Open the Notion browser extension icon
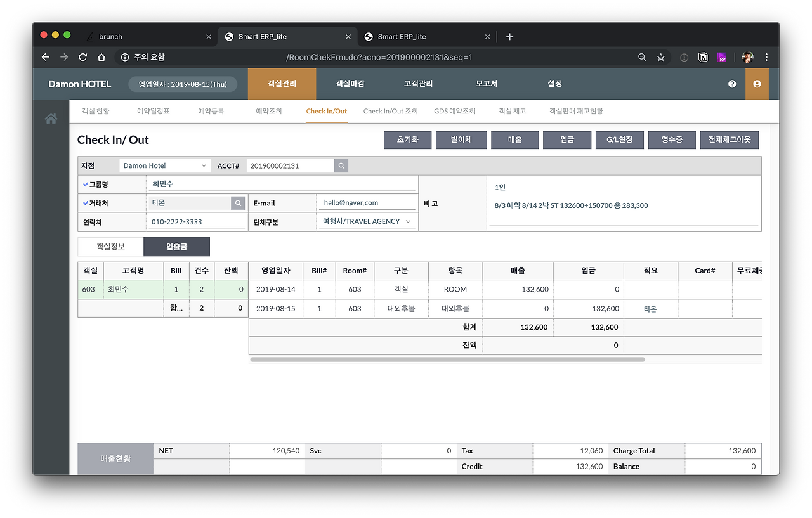Viewport: 812px width, 518px height. pyautogui.click(x=703, y=57)
